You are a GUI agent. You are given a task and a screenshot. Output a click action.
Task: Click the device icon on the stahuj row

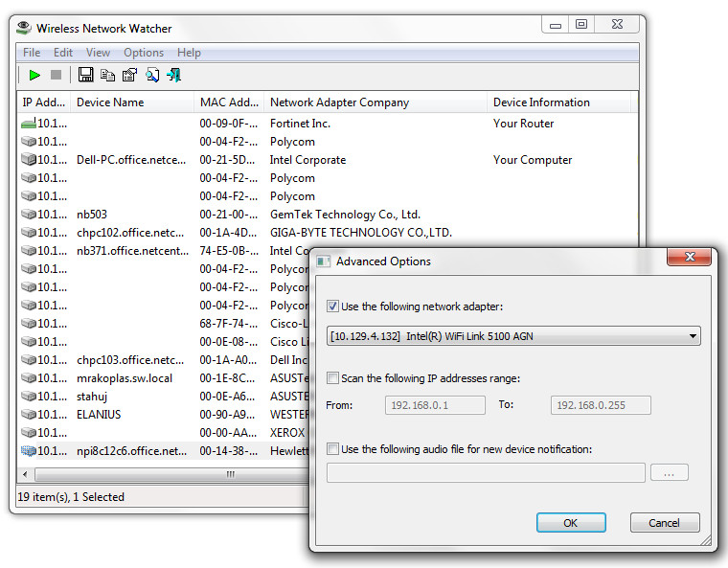click(29, 397)
